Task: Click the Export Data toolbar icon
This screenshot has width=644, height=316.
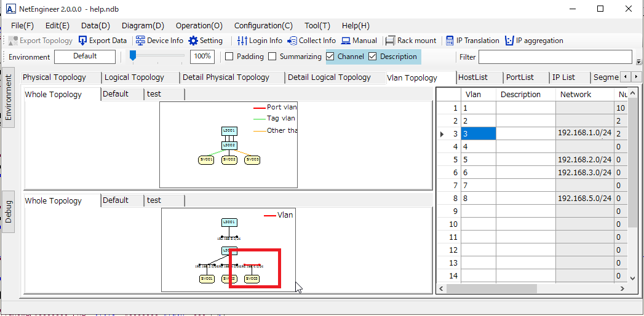Action: point(83,41)
